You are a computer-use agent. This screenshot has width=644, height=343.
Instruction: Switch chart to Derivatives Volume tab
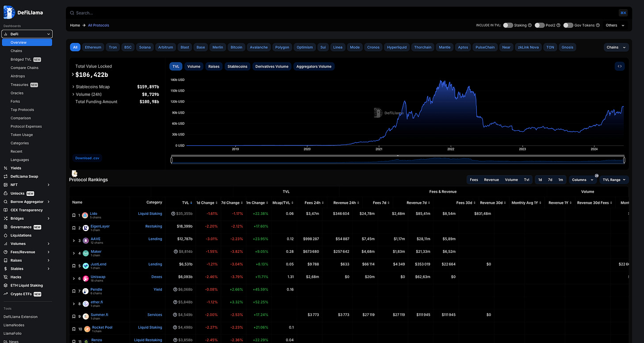point(272,66)
